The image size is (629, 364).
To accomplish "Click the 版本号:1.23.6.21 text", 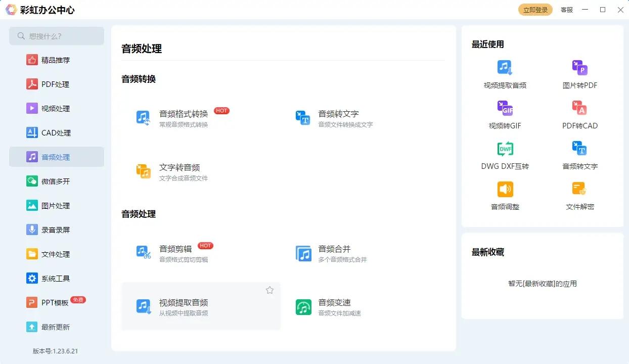I will tap(56, 351).
